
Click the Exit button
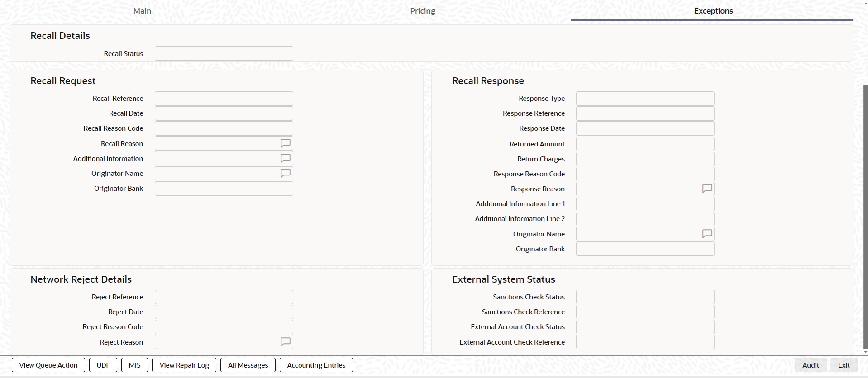click(x=844, y=365)
